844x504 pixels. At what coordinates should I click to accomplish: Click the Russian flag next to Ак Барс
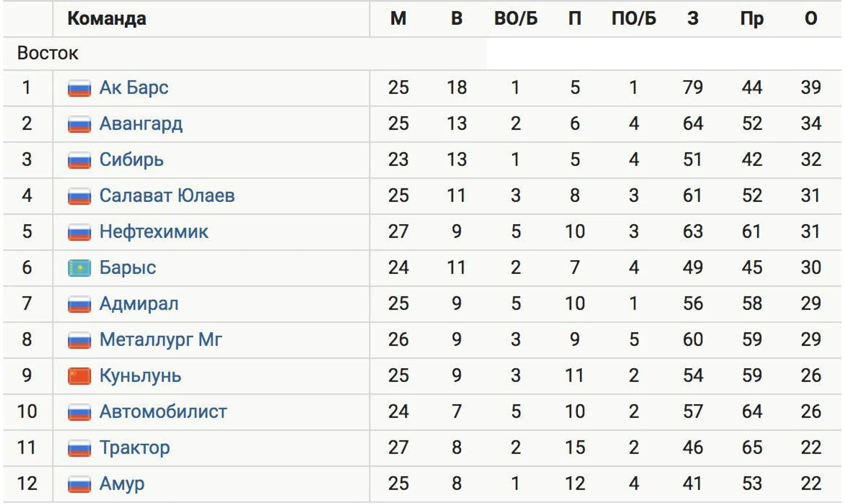pyautogui.click(x=79, y=88)
